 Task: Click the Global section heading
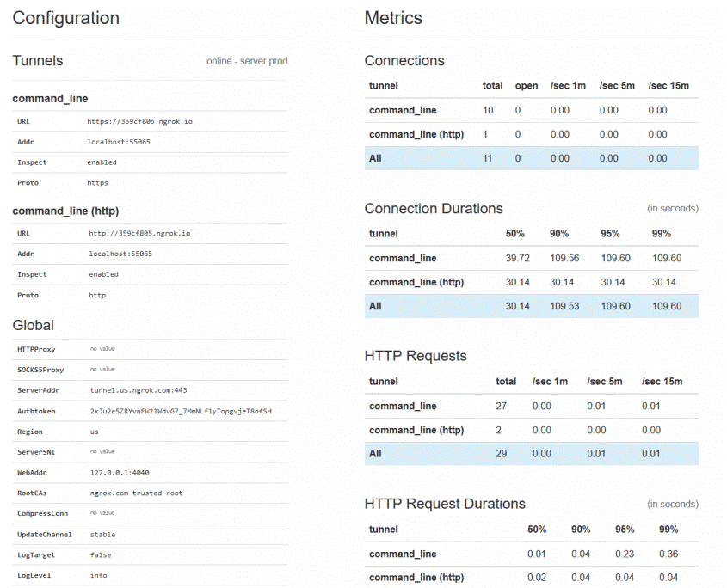click(34, 325)
